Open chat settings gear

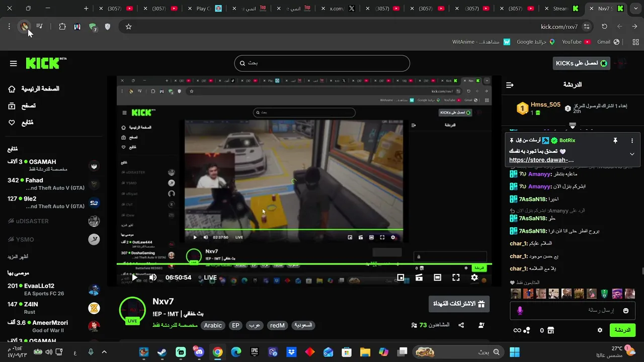[600, 330]
